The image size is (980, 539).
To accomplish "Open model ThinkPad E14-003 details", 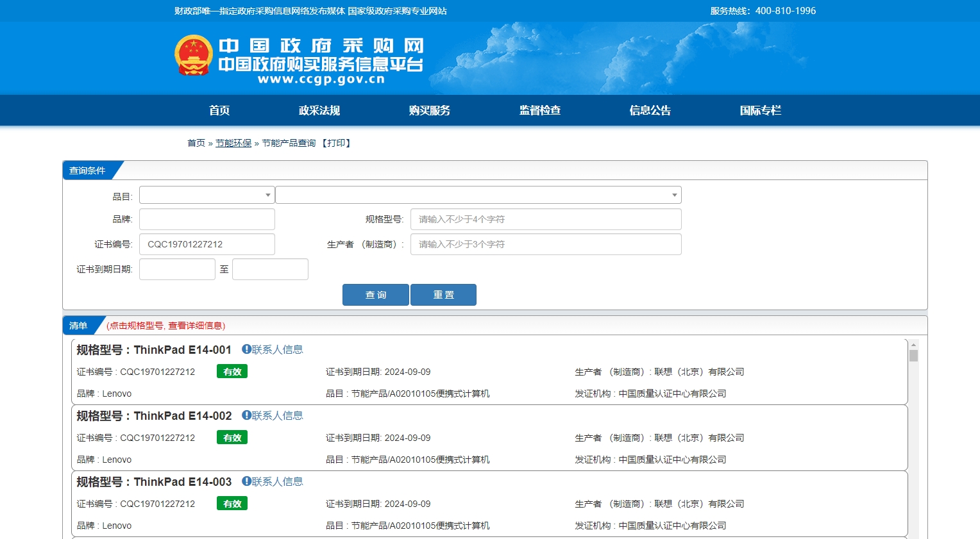I will pyautogui.click(x=183, y=482).
